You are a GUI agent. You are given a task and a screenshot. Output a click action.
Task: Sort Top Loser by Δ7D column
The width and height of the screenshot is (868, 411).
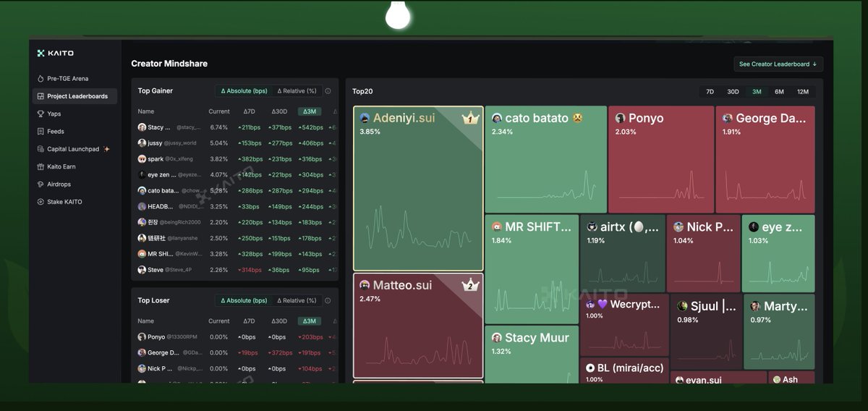click(249, 321)
